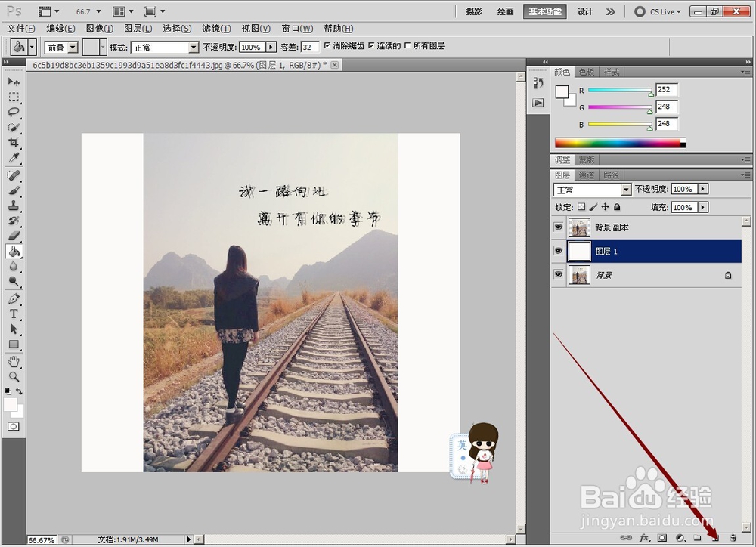Toggle Quick Mask mode

coord(14,427)
